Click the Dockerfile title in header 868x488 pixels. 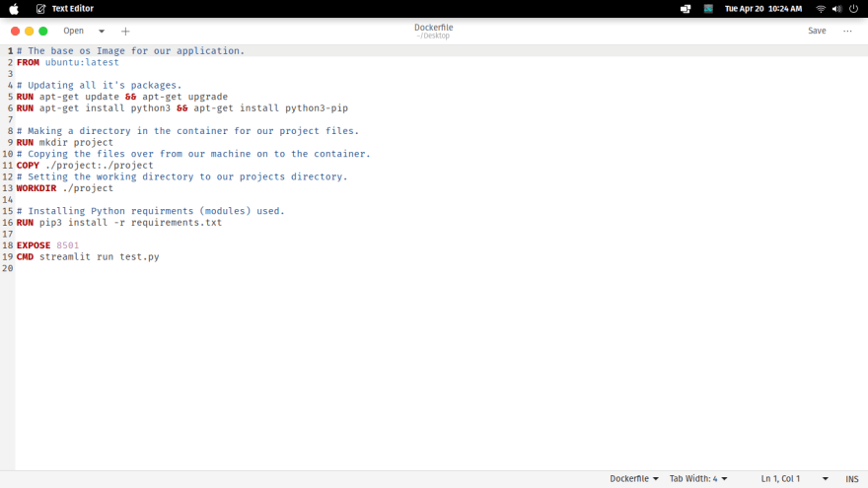pos(433,28)
